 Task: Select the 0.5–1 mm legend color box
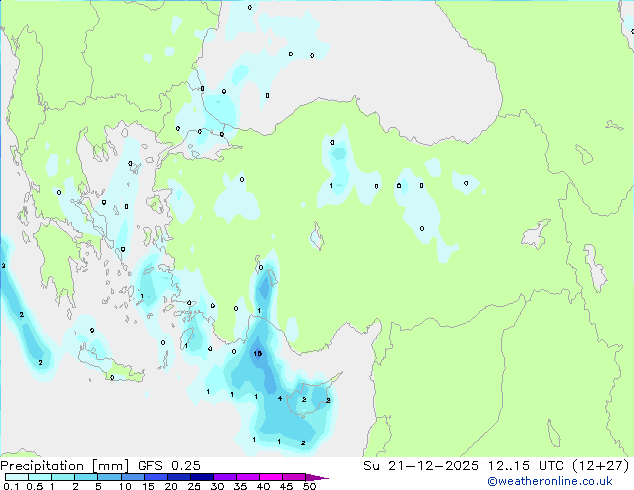(x=40, y=477)
